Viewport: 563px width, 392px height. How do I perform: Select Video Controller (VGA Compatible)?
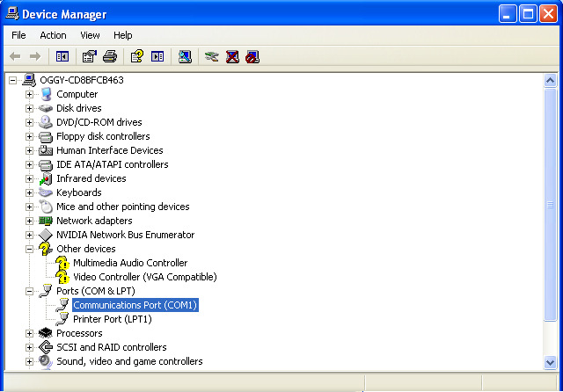(x=145, y=277)
